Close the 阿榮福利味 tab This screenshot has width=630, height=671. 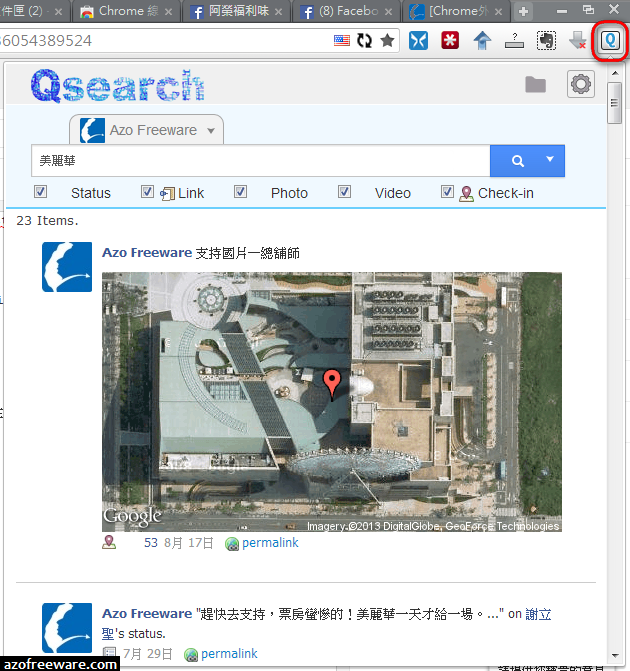coord(279,12)
